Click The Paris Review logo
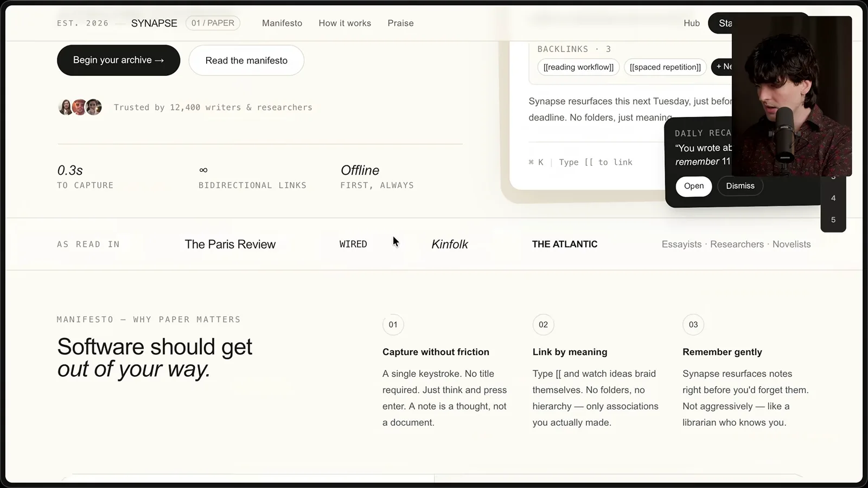The width and height of the screenshot is (868, 488). tap(230, 245)
